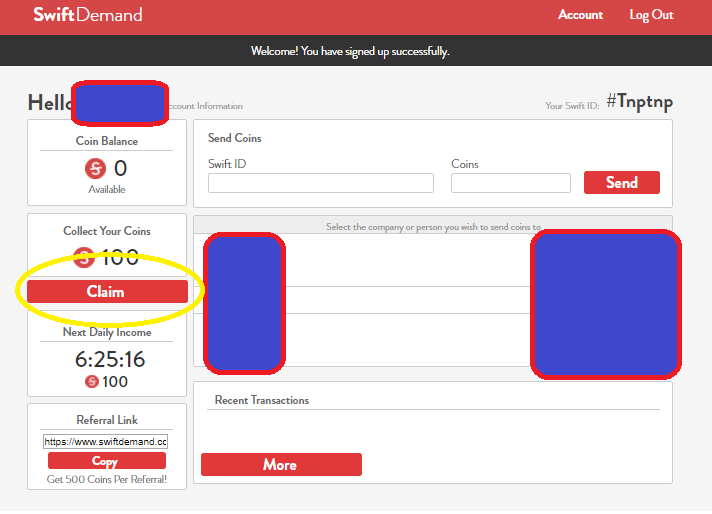Click the 'Select the company or person' header

pos(433,227)
